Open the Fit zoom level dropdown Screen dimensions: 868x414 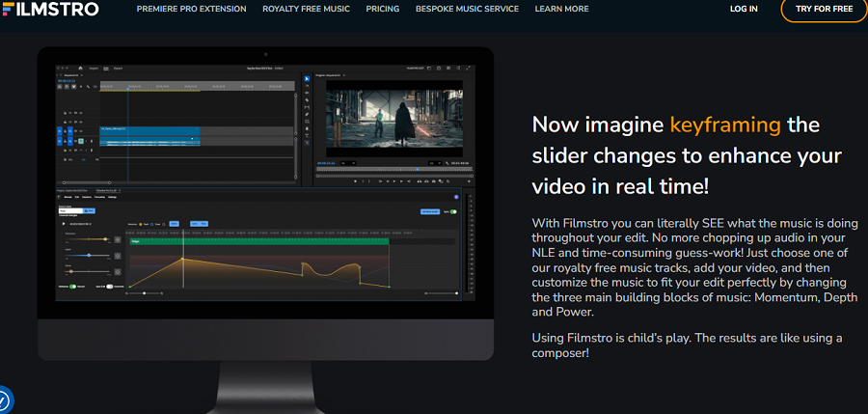(x=348, y=163)
